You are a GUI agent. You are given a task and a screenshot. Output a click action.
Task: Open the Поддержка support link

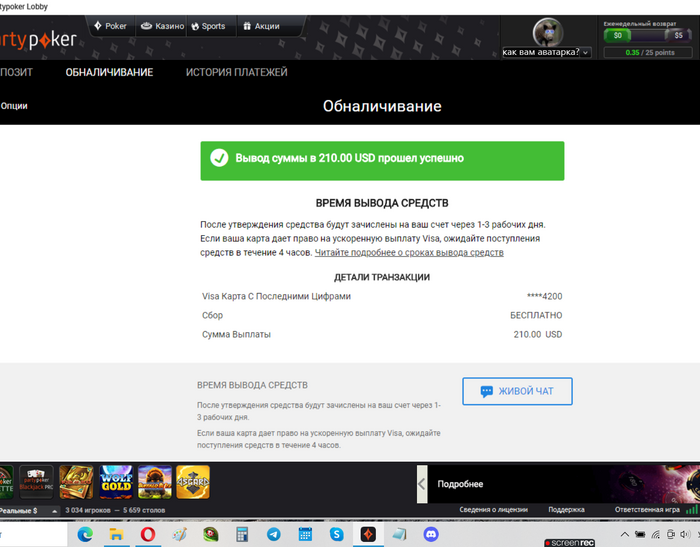click(x=566, y=509)
